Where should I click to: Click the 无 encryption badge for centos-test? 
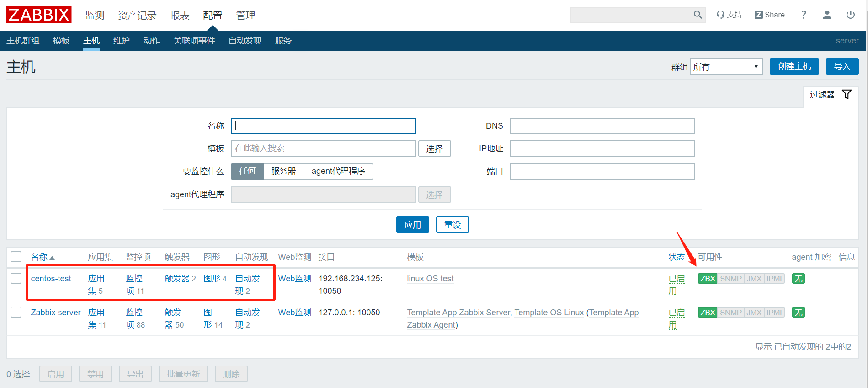click(x=798, y=279)
